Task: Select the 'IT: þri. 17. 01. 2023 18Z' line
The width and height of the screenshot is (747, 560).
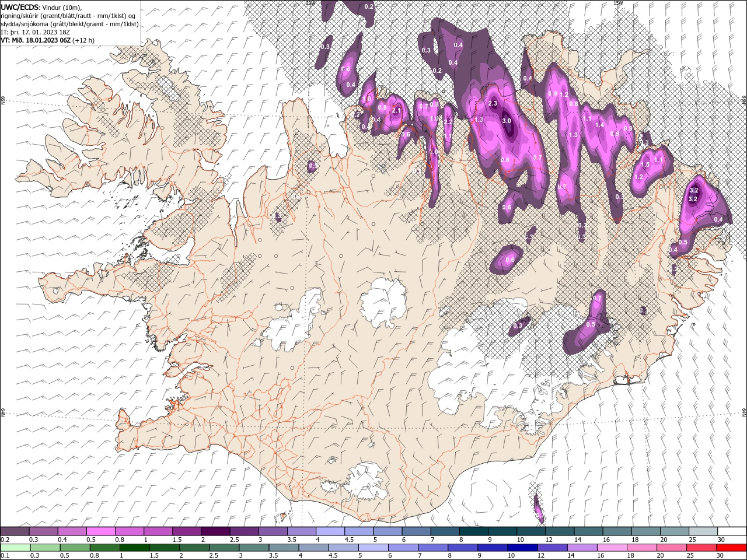Action: (36, 32)
